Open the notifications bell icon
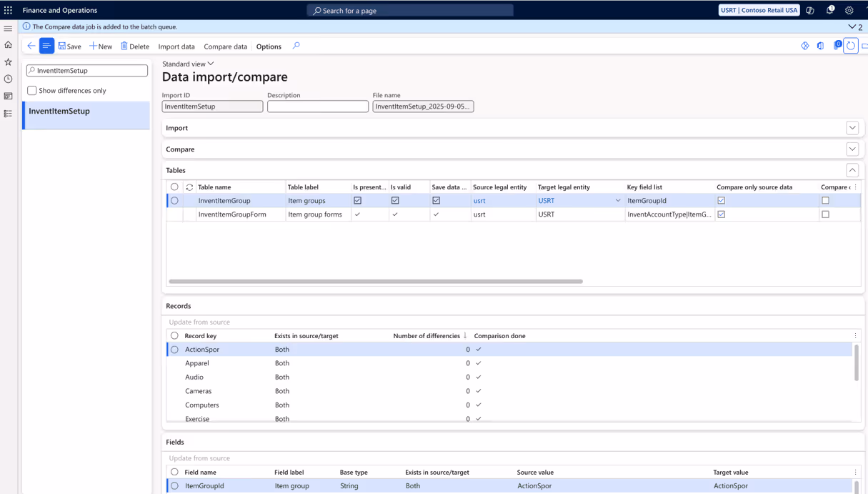Viewport: 868px width, 494px height. (830, 10)
